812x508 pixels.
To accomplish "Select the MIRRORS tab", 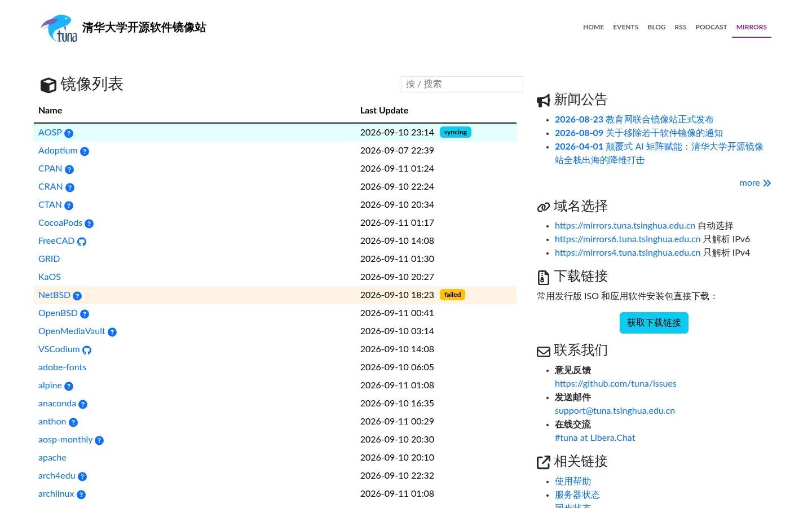I will pyautogui.click(x=752, y=27).
